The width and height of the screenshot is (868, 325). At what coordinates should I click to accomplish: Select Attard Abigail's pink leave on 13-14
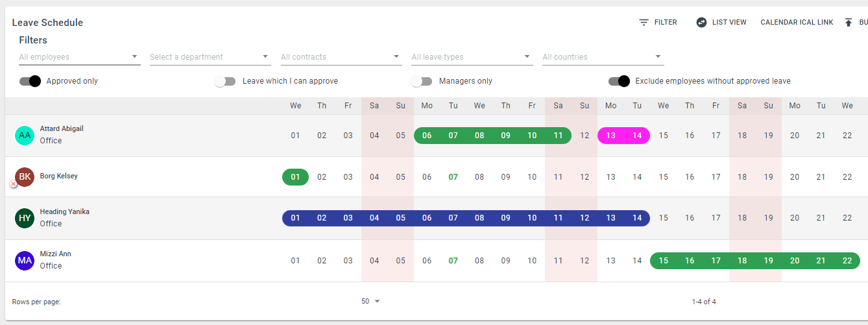(623, 136)
